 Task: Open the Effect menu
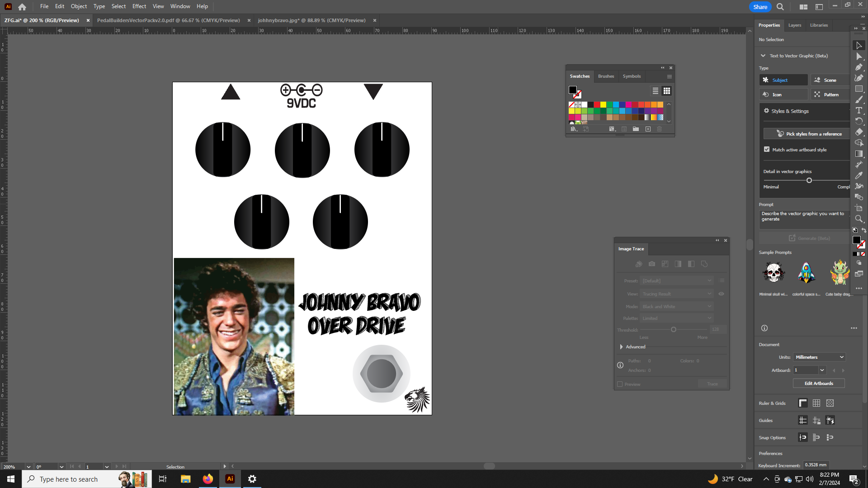(x=139, y=6)
